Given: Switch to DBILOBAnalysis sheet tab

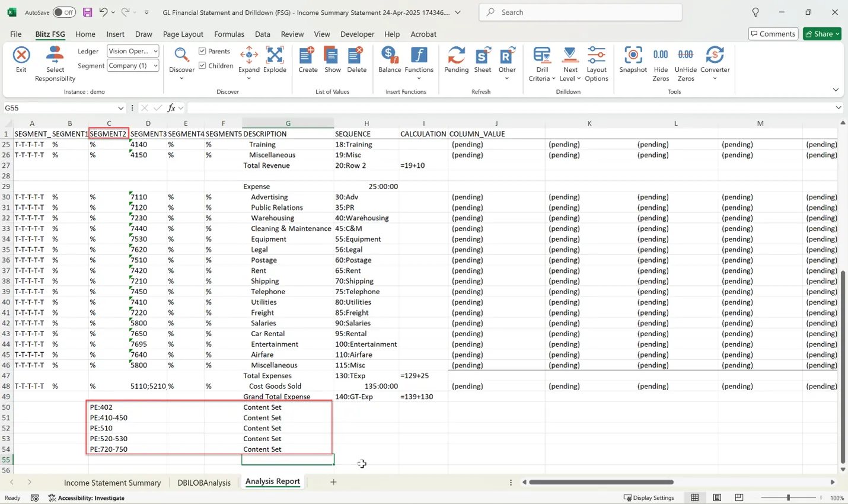Looking at the screenshot, I should (203, 483).
